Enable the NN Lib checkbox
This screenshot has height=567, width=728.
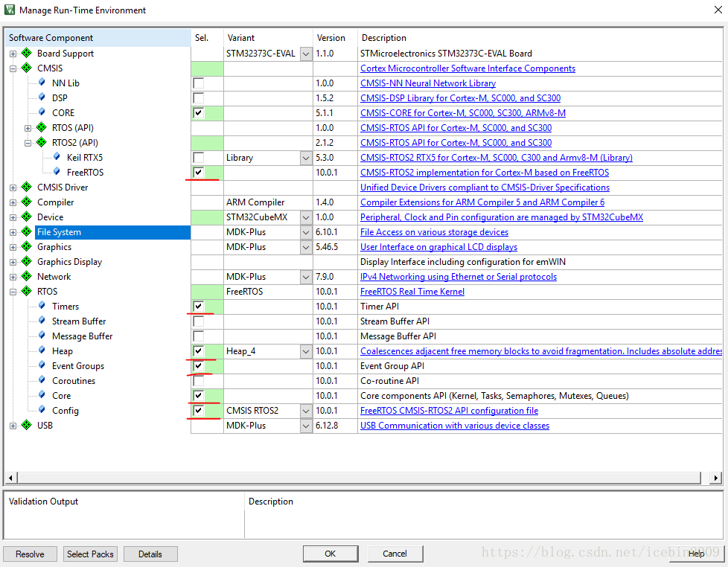[x=199, y=83]
